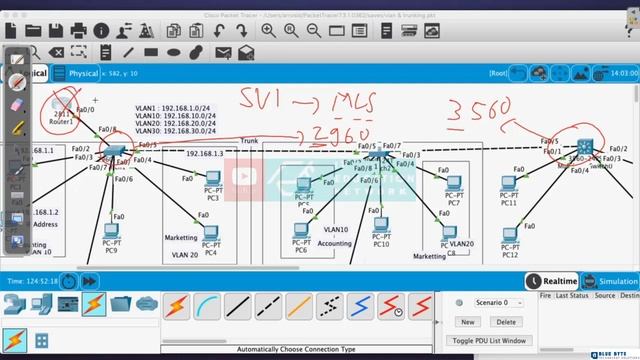
Task: Click the New scenario button
Action: click(468, 322)
